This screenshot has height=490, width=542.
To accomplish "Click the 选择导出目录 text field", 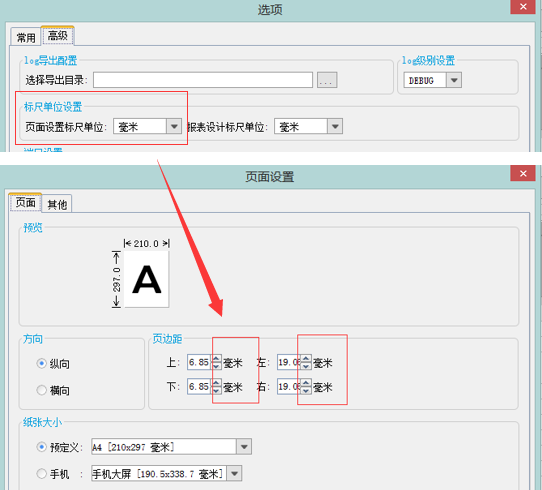I will pos(203,80).
